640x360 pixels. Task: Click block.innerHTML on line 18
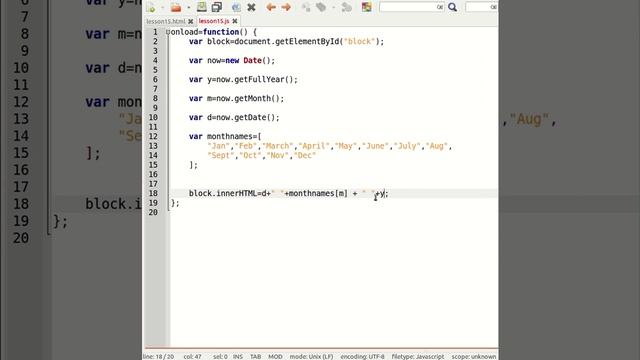223,193
